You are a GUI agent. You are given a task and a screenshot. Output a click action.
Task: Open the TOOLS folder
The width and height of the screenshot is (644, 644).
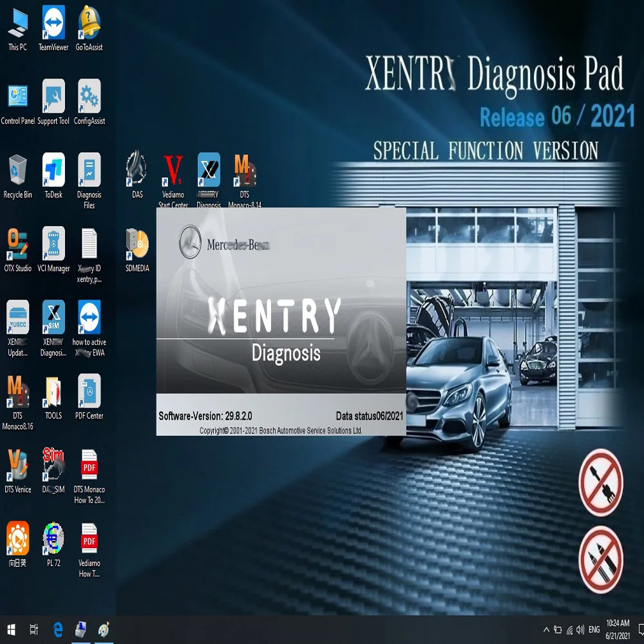point(53,397)
